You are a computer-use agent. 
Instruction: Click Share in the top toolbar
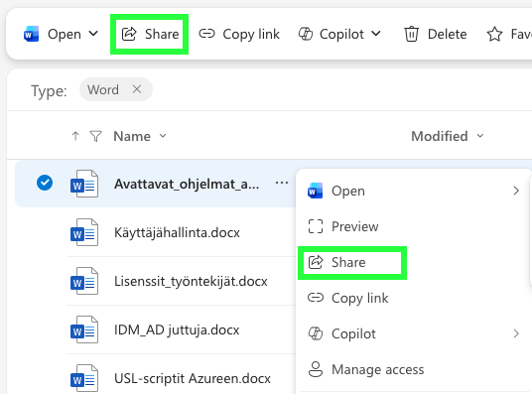click(150, 34)
